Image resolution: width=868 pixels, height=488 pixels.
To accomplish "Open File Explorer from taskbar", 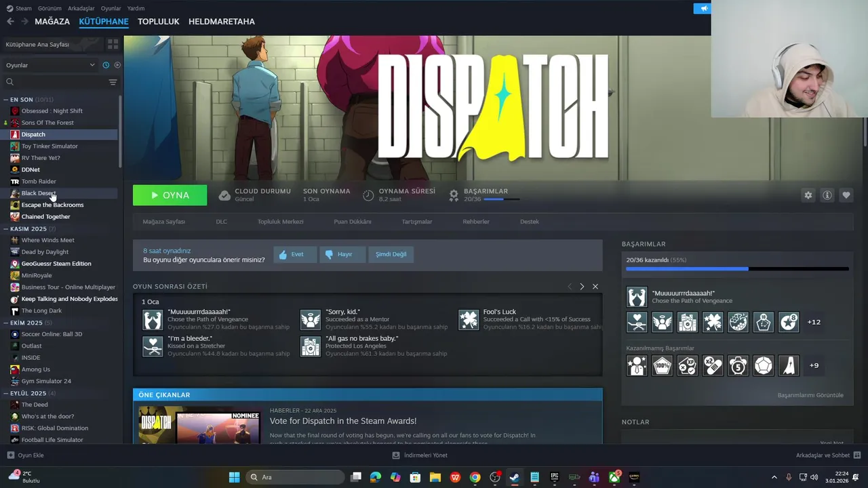I will coord(435,477).
